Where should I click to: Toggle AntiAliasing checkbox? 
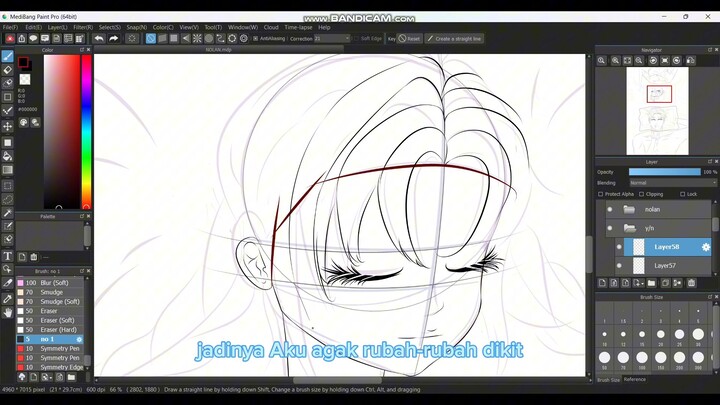256,39
